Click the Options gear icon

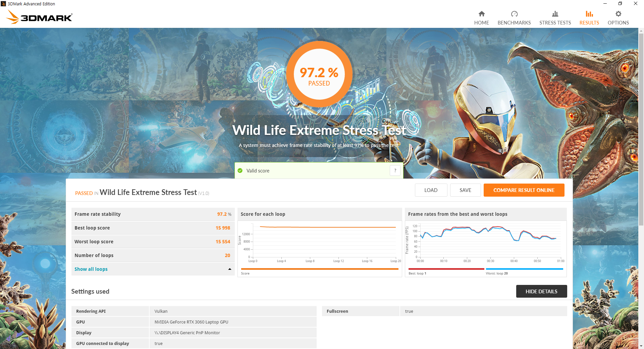pyautogui.click(x=618, y=14)
